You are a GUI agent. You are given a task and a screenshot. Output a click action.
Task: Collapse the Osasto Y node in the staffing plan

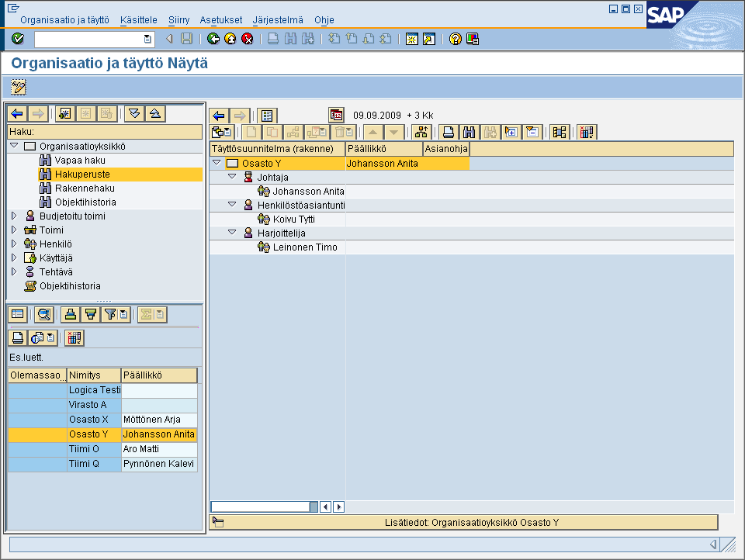coord(217,162)
